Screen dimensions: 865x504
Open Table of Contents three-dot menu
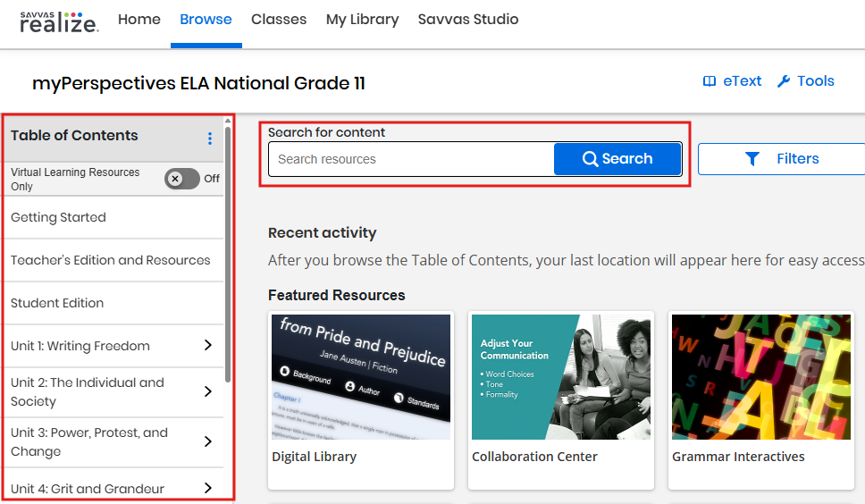click(210, 138)
